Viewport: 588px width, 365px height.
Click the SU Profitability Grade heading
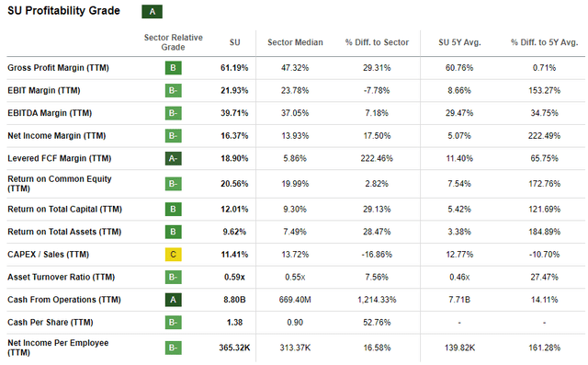(x=63, y=11)
